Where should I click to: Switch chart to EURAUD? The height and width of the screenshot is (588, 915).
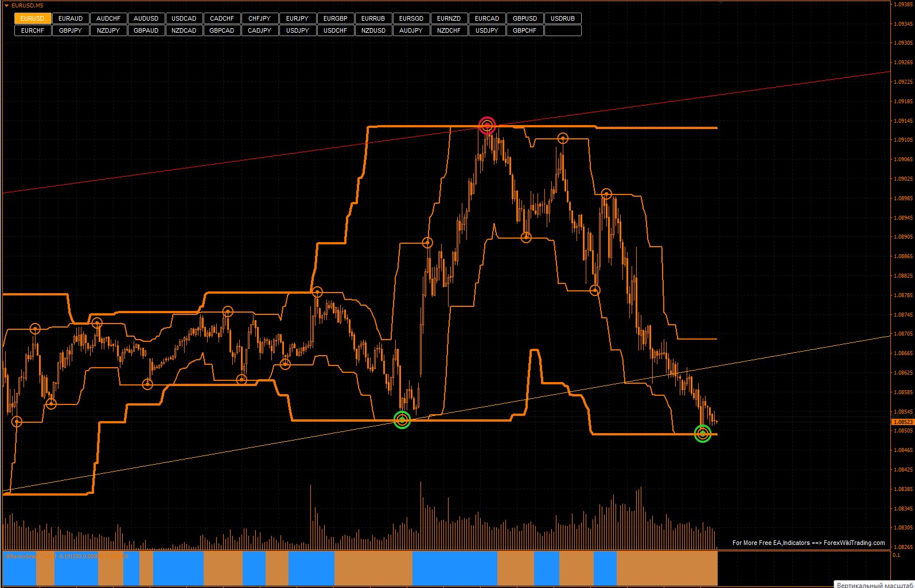(70, 18)
